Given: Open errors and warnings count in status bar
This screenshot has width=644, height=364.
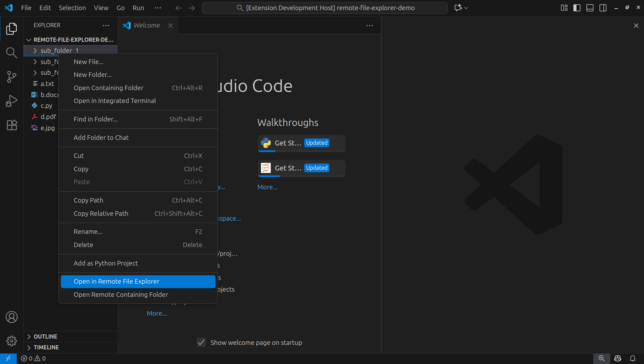Looking at the screenshot, I should 33,358.
